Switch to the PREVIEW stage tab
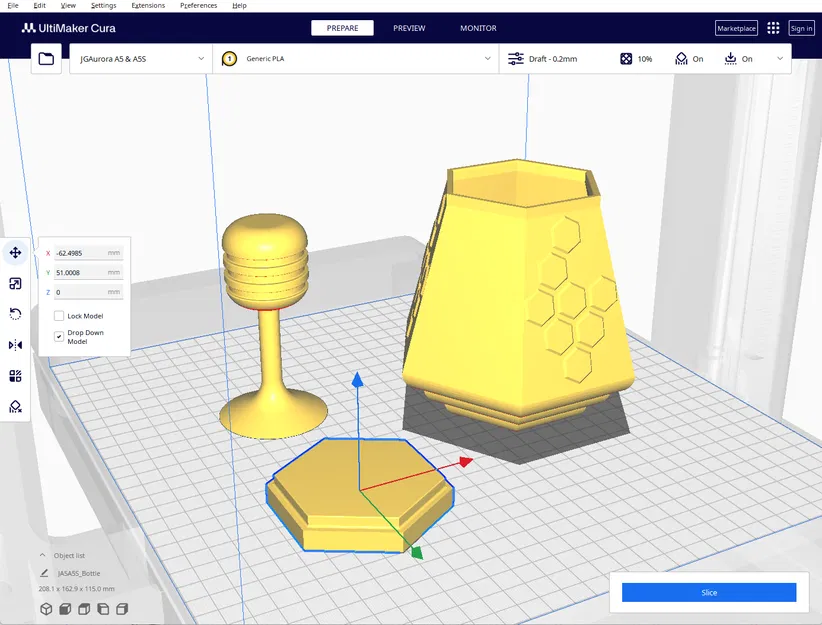Image resolution: width=822 pixels, height=625 pixels. (x=409, y=28)
